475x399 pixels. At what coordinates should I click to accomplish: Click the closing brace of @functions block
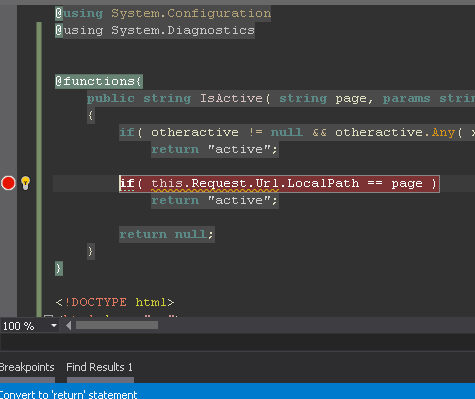point(59,268)
